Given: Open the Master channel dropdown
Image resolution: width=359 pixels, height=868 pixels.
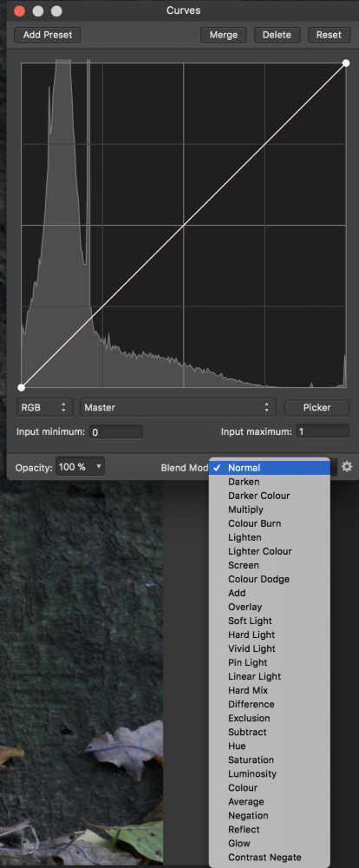Looking at the screenshot, I should [x=178, y=407].
